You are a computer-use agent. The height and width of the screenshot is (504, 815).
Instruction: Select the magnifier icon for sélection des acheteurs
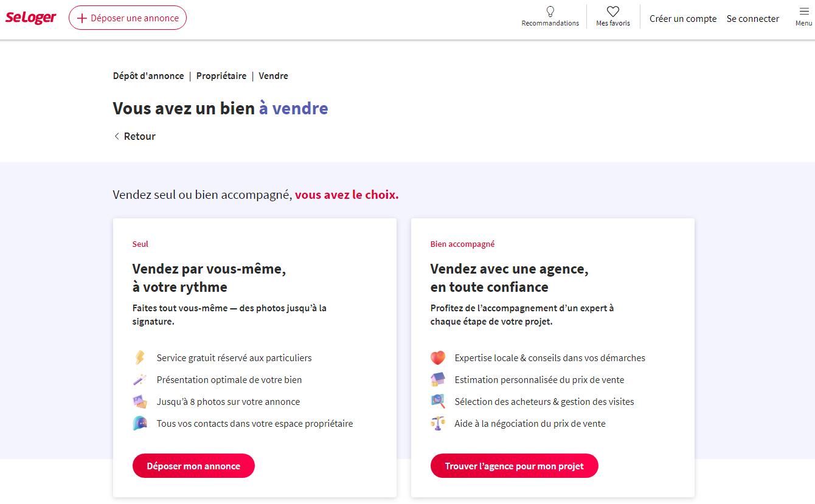(438, 401)
